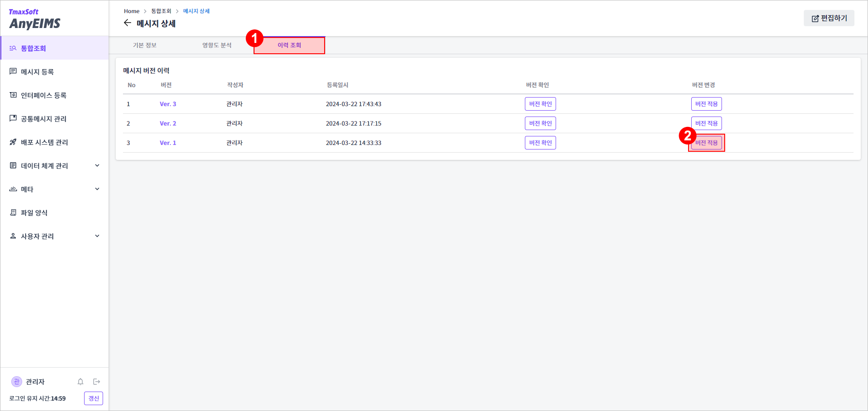
Task: Click the 통합조회 search icon in sidebar
Action: (x=13, y=48)
